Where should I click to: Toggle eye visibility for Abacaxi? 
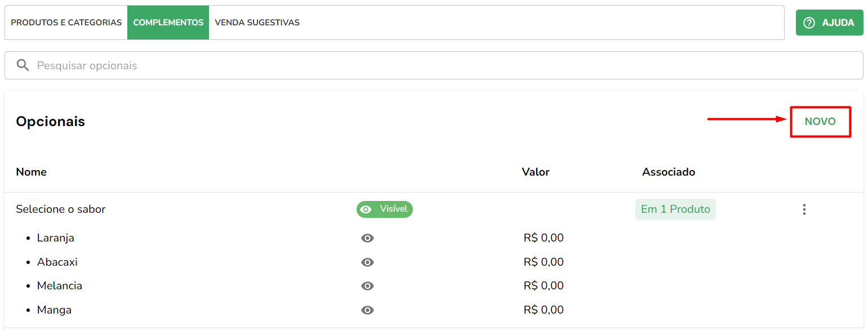367,262
